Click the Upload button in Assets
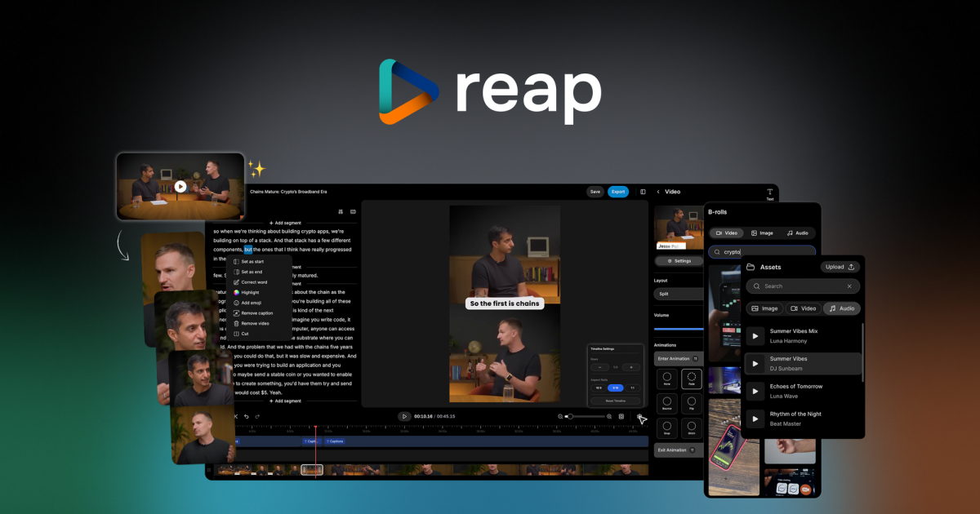980x514 pixels. [x=840, y=267]
